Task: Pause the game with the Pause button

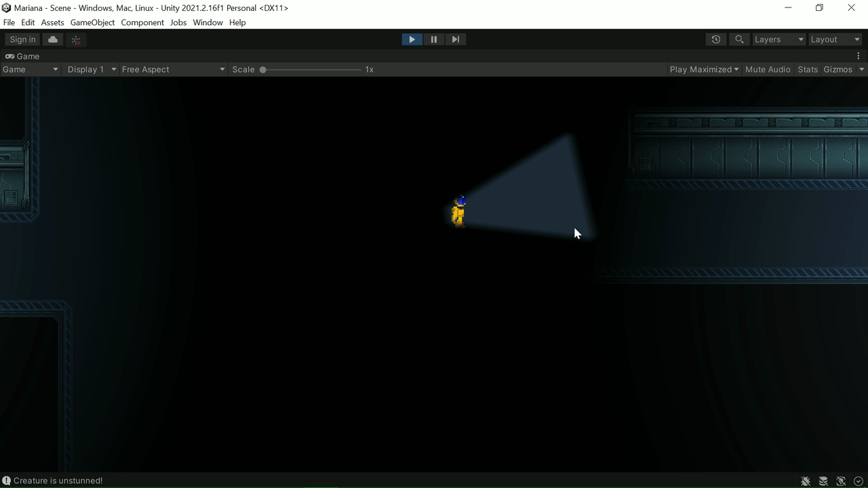Action: pos(433,39)
